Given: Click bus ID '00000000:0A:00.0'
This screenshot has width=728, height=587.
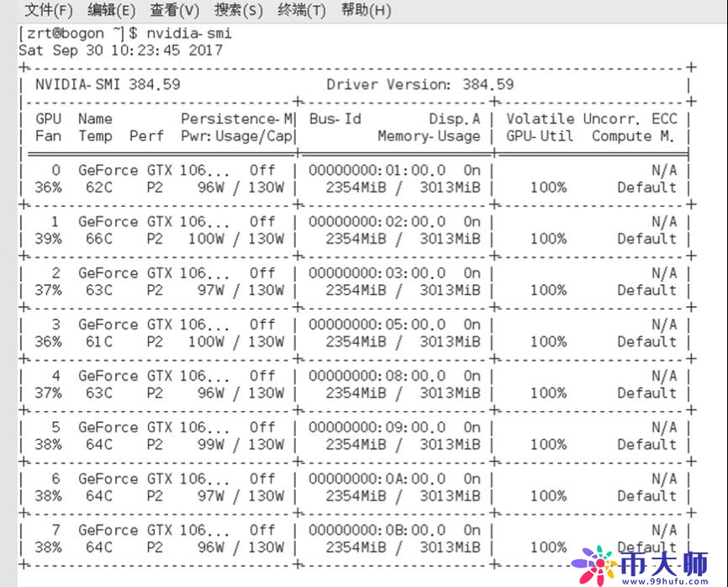Looking at the screenshot, I should (377, 479).
